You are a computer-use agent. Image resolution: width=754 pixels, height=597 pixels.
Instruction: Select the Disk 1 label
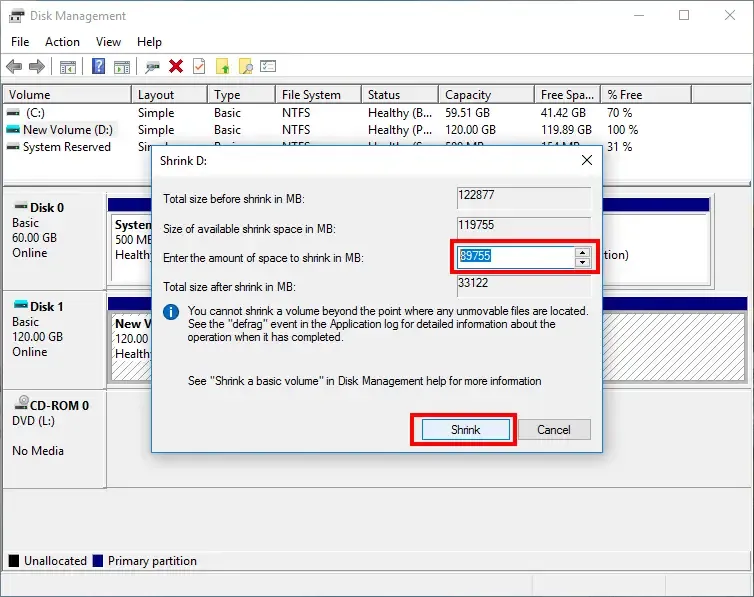pos(47,307)
